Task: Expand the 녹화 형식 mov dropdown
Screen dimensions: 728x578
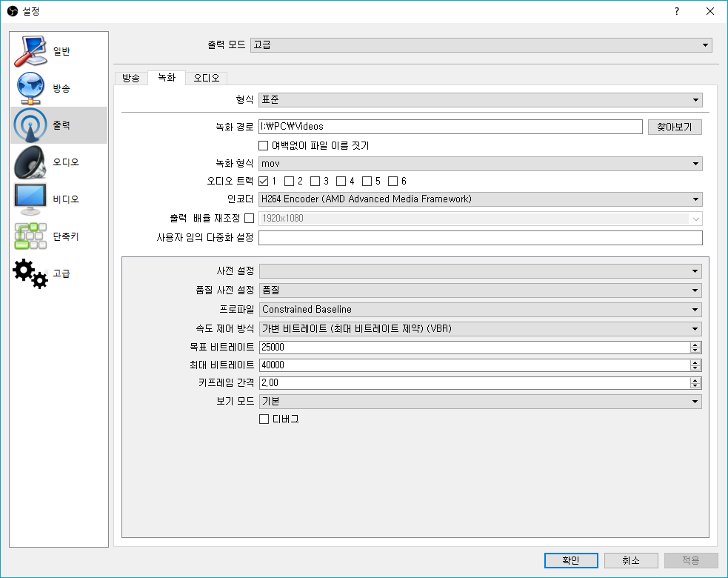Action: tap(480, 163)
